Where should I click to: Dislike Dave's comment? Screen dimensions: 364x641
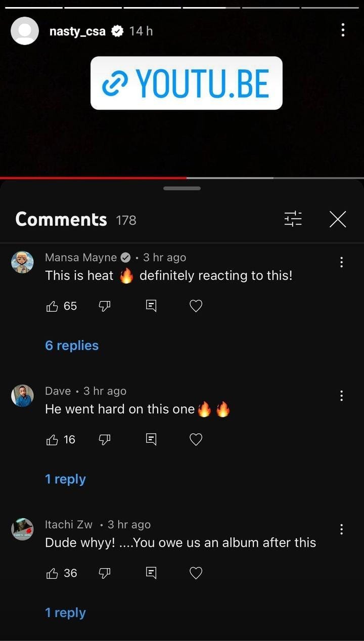(x=105, y=440)
